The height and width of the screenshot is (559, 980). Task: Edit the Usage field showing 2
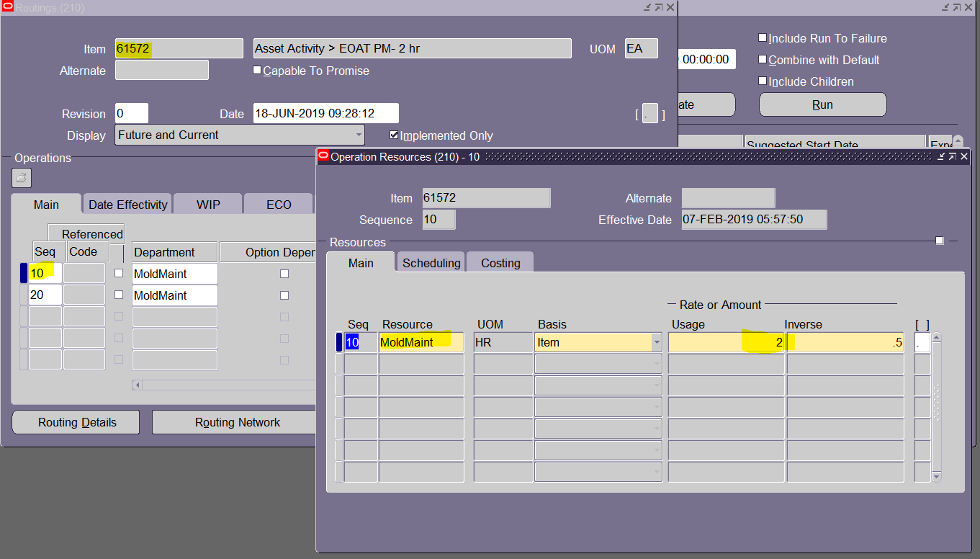[727, 343]
